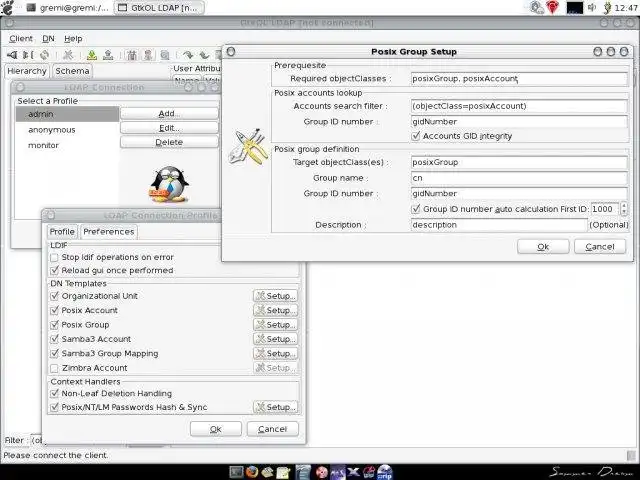Click Cancel in LDAP Connection Profile
The image size is (640, 480).
272,429
